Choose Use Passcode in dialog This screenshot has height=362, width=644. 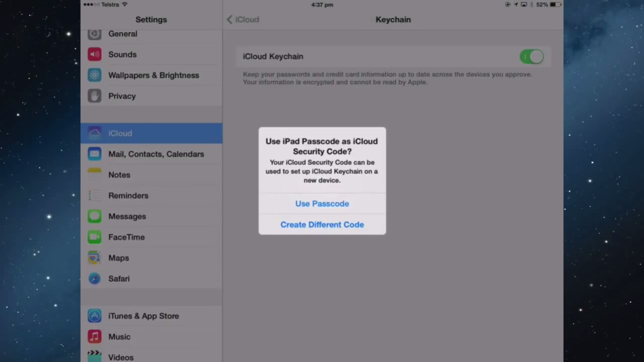click(322, 203)
